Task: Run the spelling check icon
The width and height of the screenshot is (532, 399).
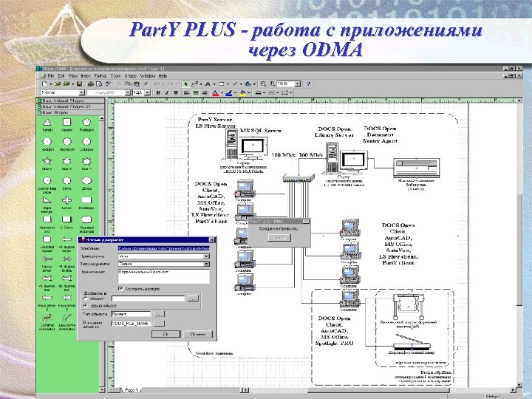Action: tap(108, 83)
